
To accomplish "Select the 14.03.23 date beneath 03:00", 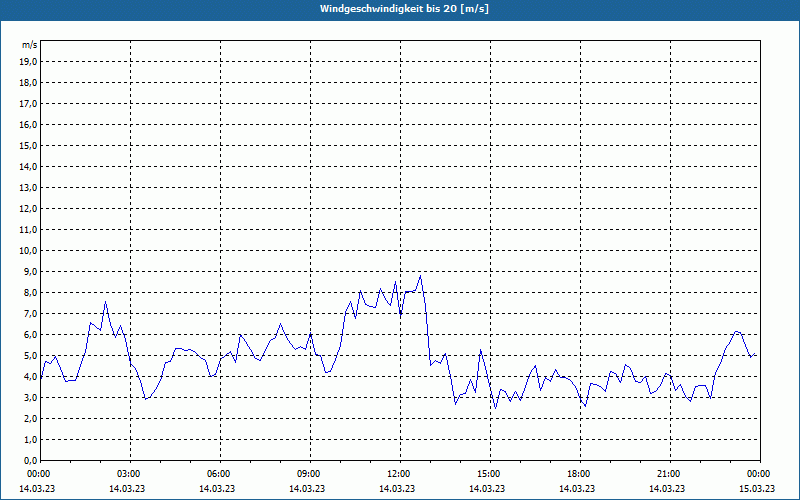I will [127, 489].
